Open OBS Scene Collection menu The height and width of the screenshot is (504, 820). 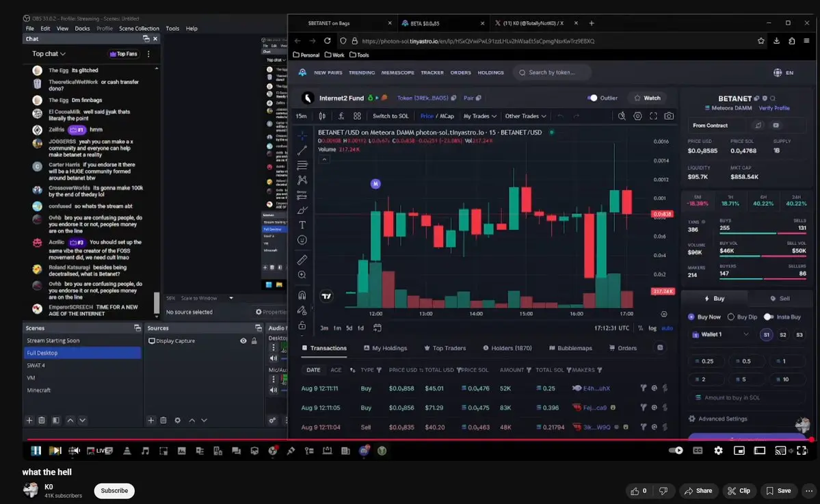coord(139,29)
